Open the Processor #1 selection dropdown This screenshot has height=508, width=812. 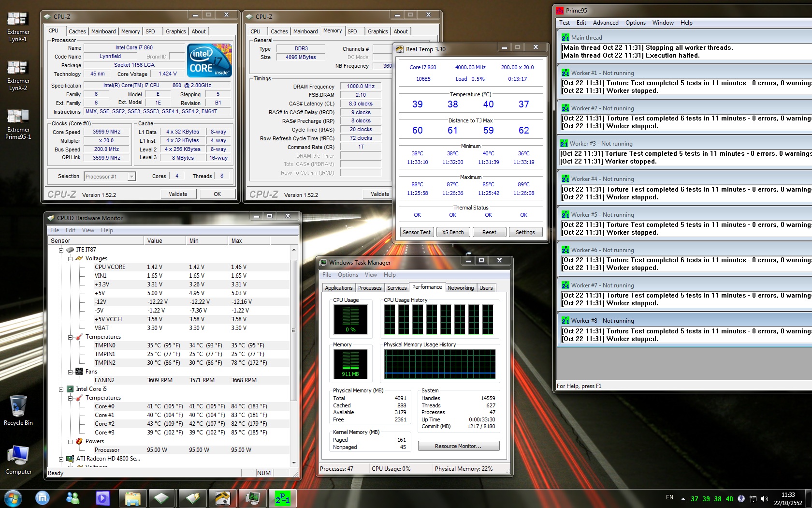(x=131, y=177)
